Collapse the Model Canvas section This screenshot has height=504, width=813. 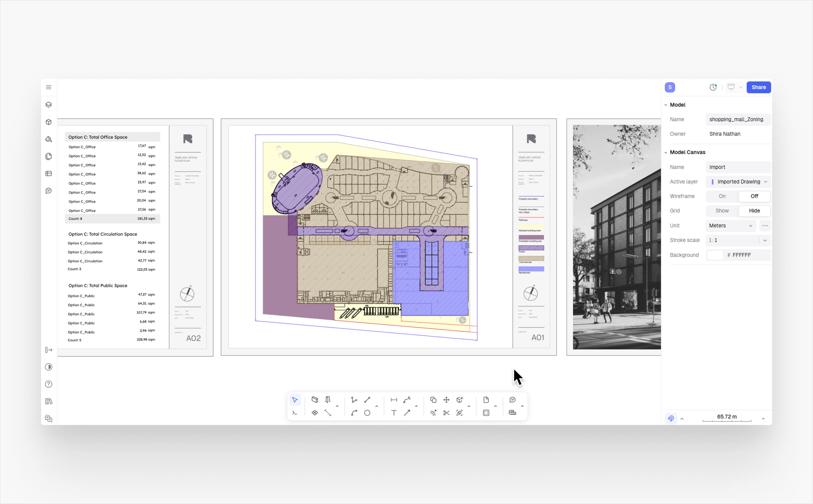(x=666, y=152)
